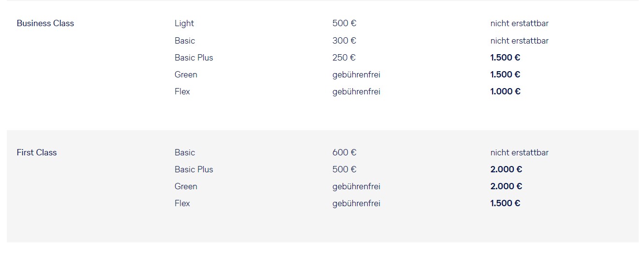Click 1.500 € for First Class Flex

coord(505,203)
